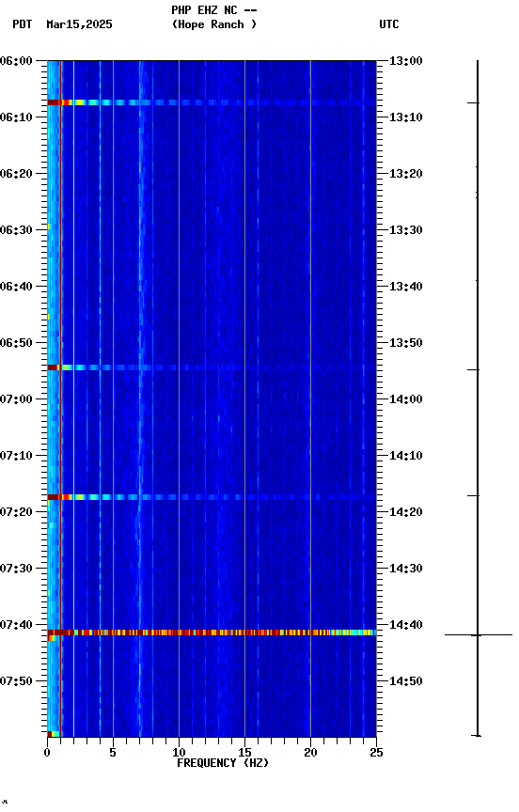Click the '14:20' UTC time label

tap(406, 513)
